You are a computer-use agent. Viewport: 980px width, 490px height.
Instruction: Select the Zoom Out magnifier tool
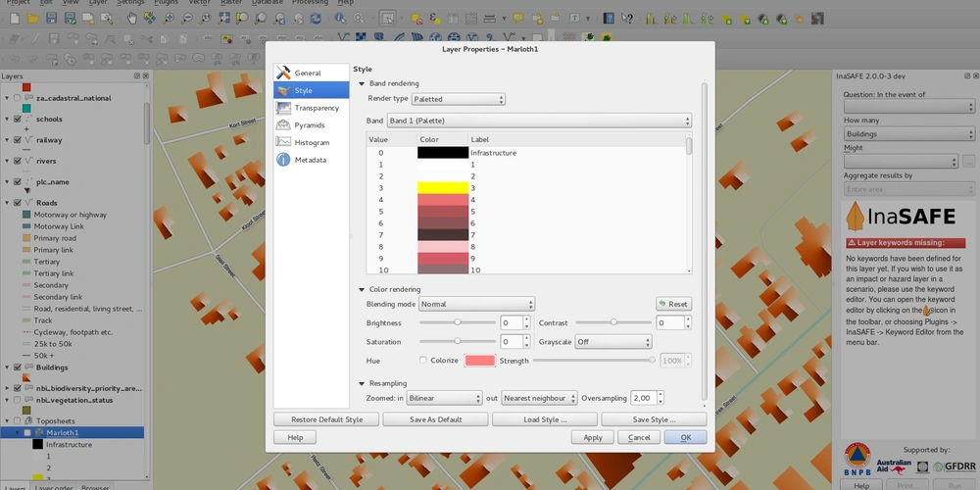click(x=186, y=19)
